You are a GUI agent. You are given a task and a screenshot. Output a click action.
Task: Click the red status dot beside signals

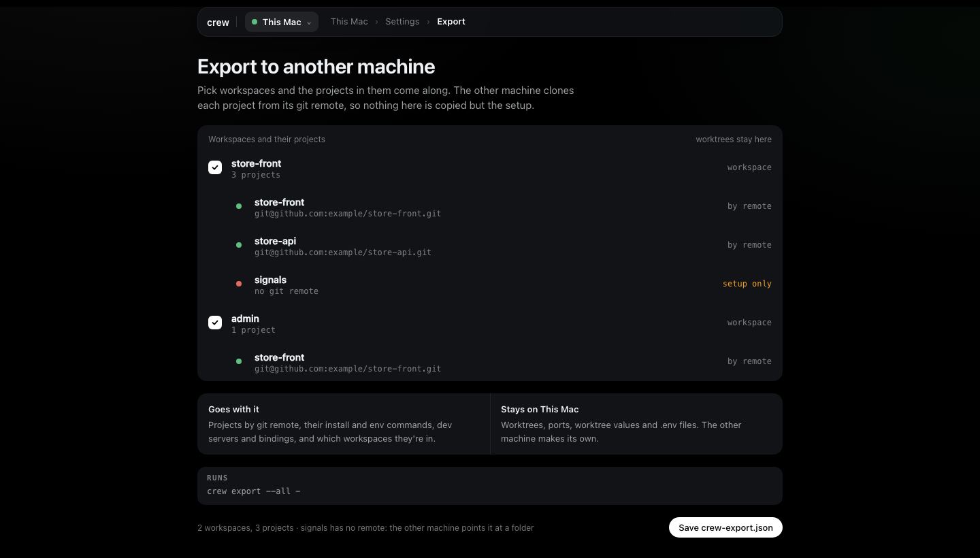coord(239,284)
